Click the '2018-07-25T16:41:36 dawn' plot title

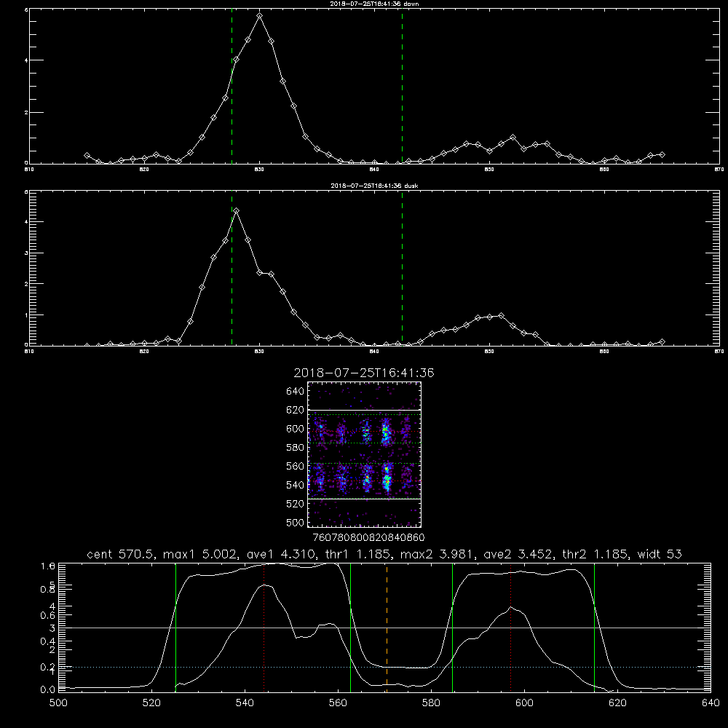[x=374, y=4]
